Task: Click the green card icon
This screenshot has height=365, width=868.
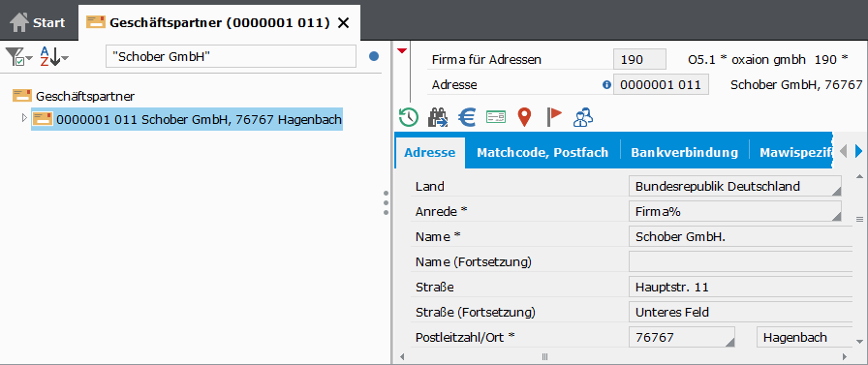Action: coord(496,117)
